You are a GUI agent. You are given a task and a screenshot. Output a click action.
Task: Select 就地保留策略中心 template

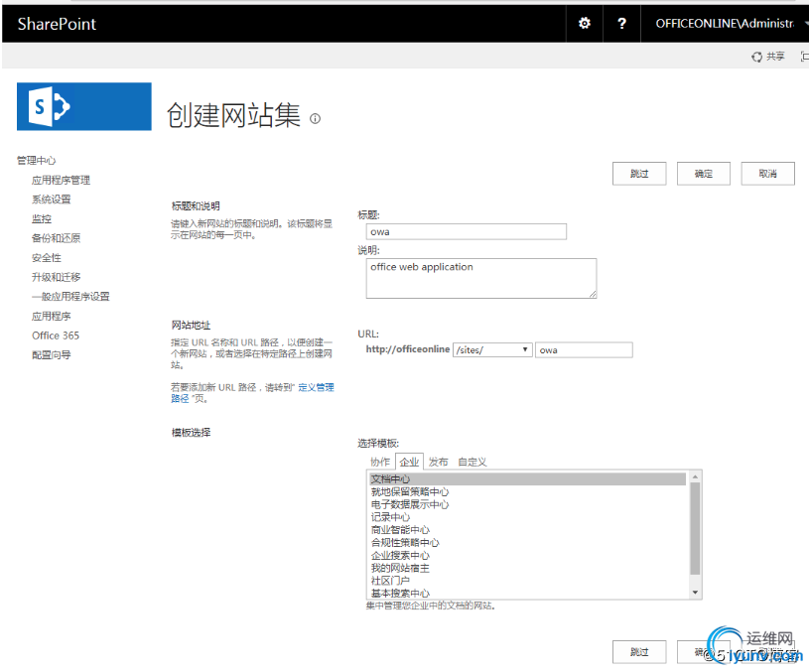(x=528, y=492)
